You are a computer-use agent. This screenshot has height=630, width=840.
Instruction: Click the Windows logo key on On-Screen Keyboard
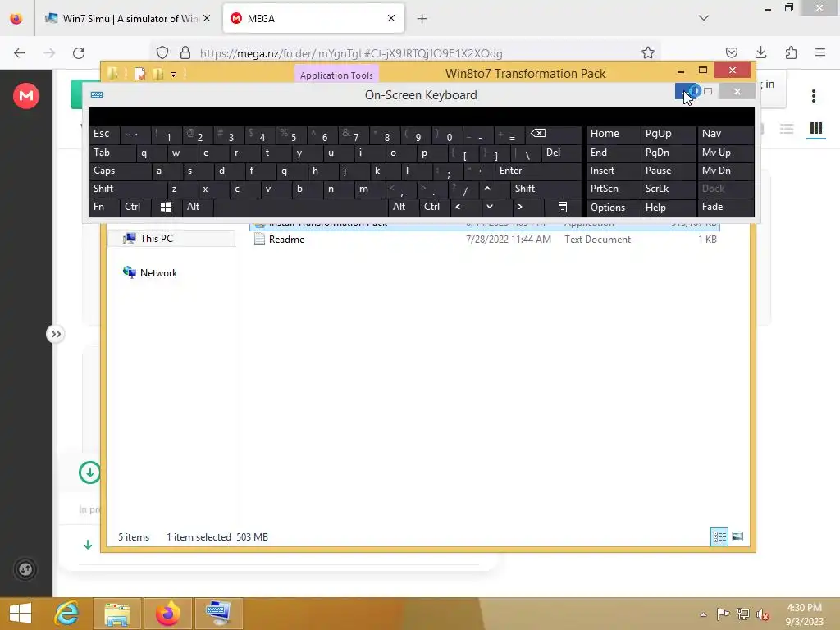pos(166,208)
